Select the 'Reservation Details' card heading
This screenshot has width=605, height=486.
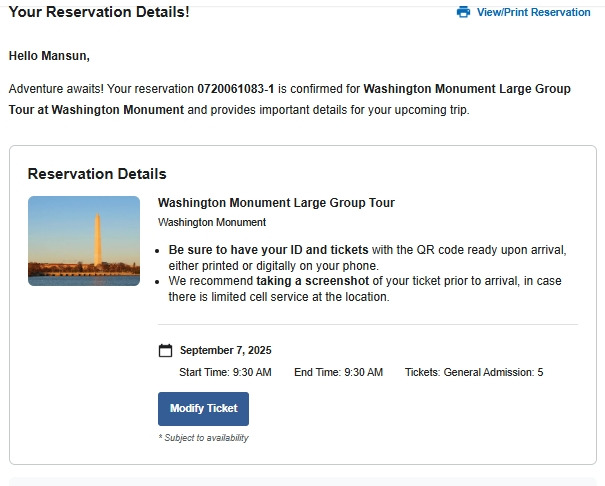[x=97, y=174]
